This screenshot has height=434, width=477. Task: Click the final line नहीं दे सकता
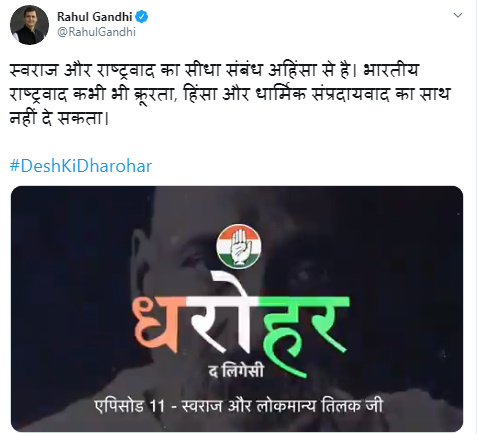coord(59,119)
